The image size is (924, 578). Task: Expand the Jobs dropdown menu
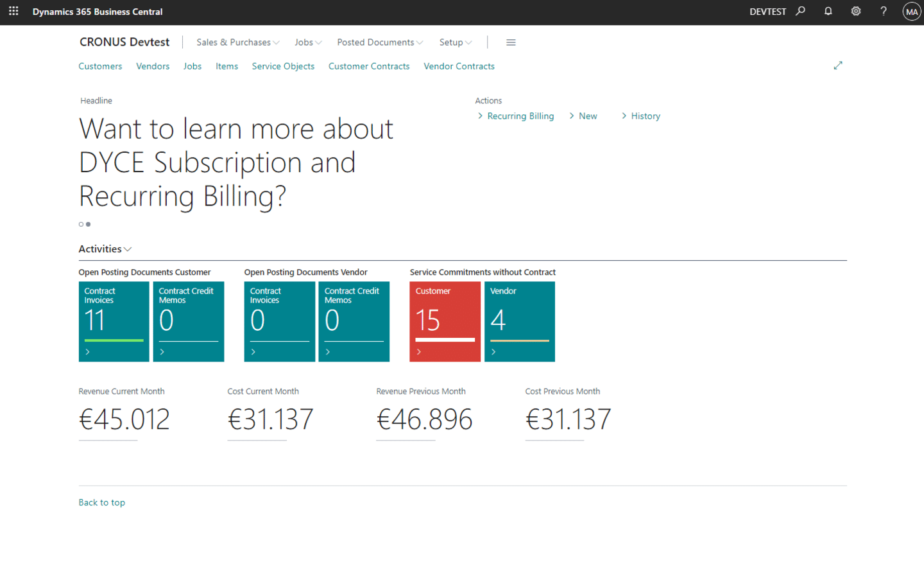(308, 42)
